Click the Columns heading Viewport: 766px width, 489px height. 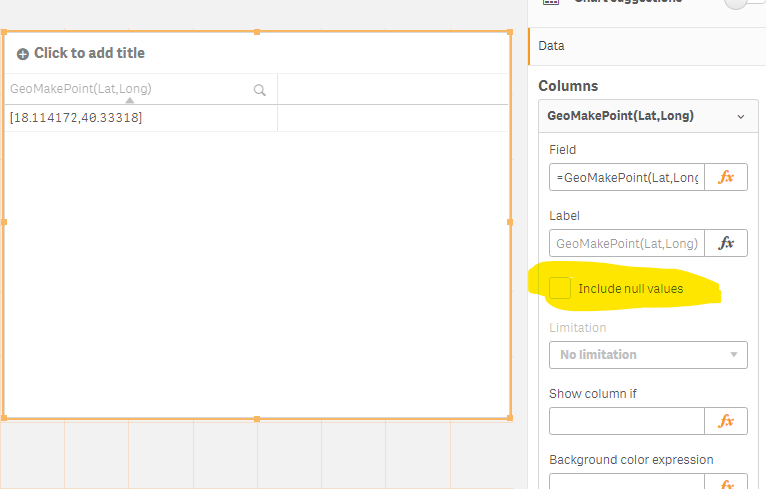(568, 86)
